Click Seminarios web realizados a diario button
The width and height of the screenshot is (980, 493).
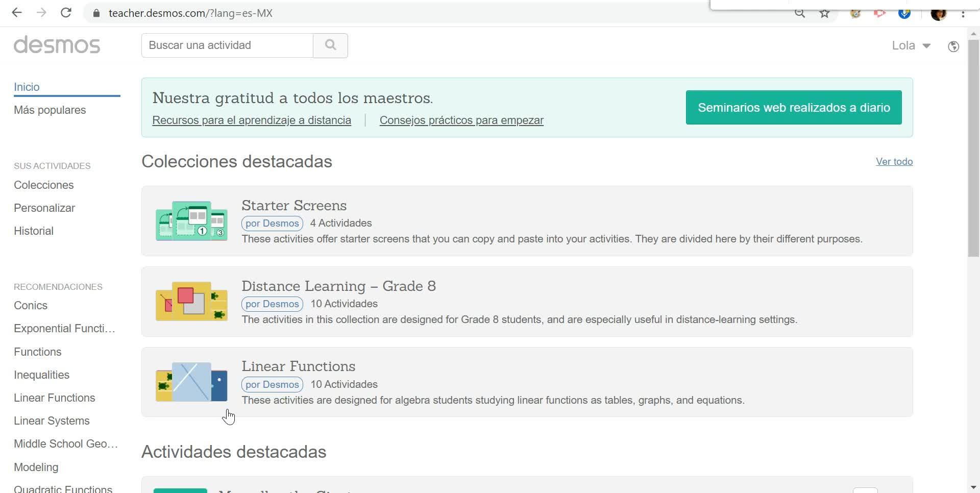pyautogui.click(x=794, y=108)
